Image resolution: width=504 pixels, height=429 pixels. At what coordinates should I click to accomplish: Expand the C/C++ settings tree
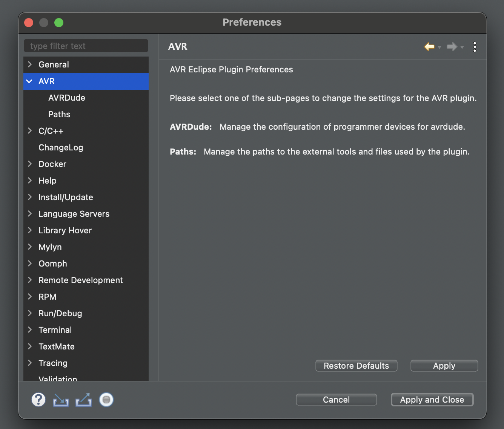click(x=30, y=131)
